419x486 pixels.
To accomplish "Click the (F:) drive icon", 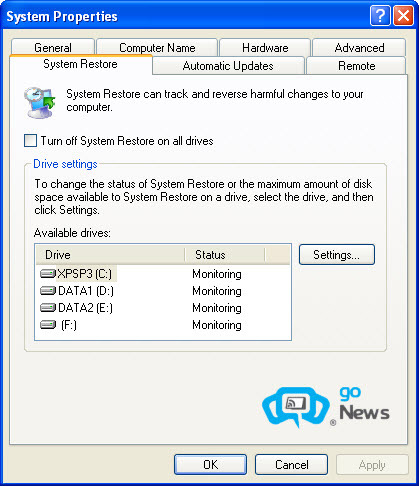I will [x=48, y=325].
